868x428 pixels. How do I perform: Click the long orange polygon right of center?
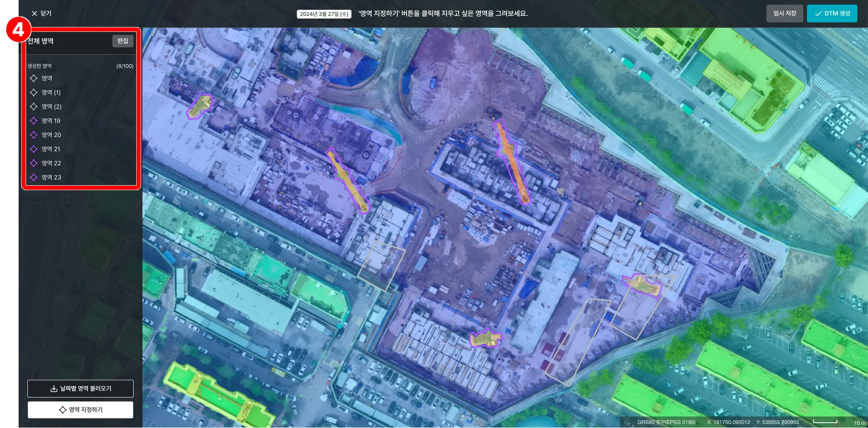click(x=513, y=161)
